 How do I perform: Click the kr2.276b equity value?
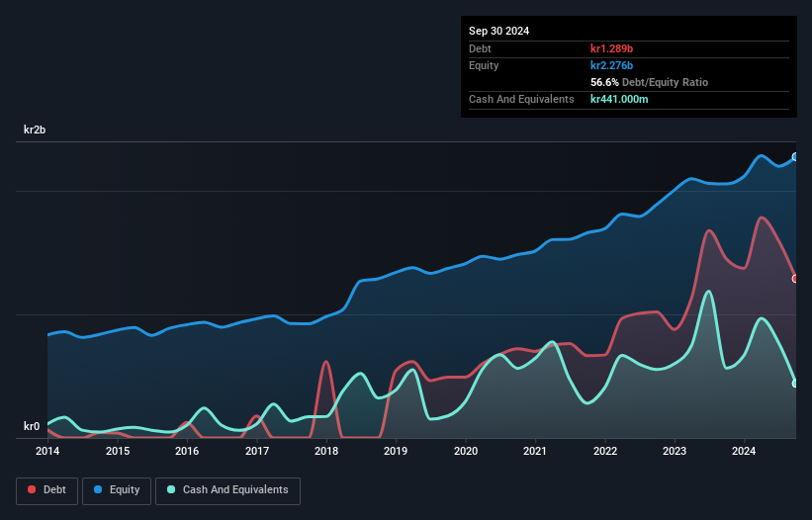click(x=611, y=65)
